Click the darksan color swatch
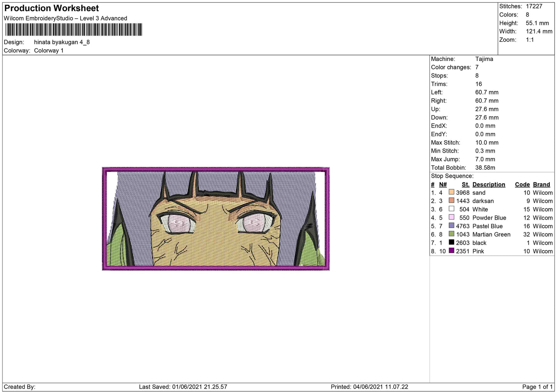The height and width of the screenshot is (392, 557). click(x=451, y=200)
